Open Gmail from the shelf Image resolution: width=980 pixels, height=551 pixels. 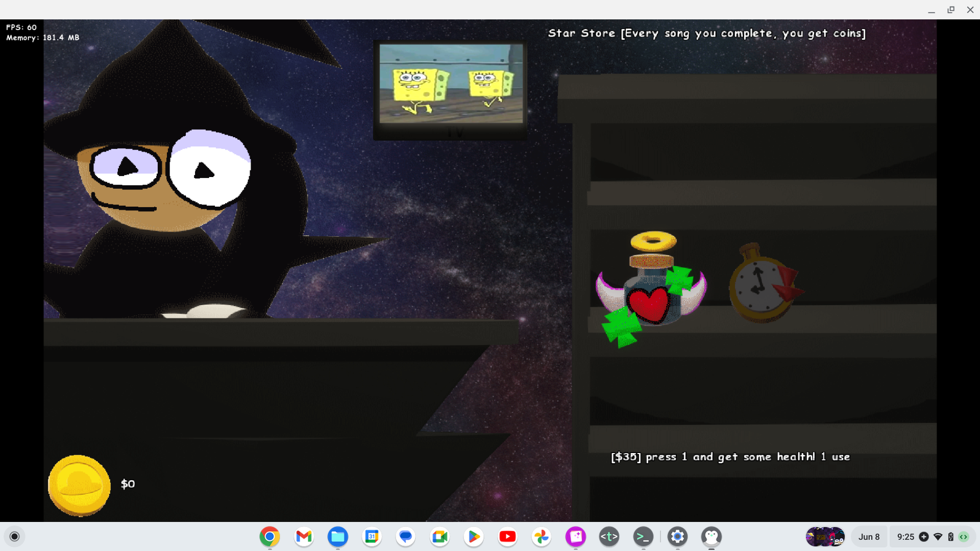click(304, 537)
